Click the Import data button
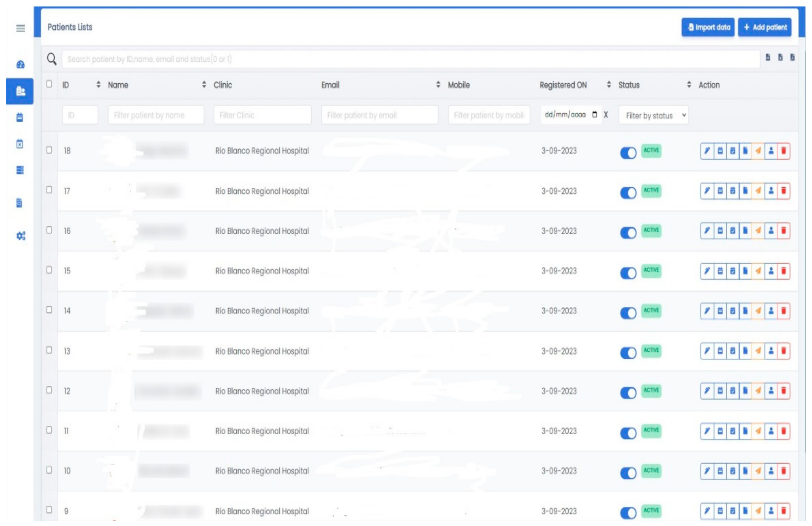The width and height of the screenshot is (812, 526). pyautogui.click(x=708, y=27)
